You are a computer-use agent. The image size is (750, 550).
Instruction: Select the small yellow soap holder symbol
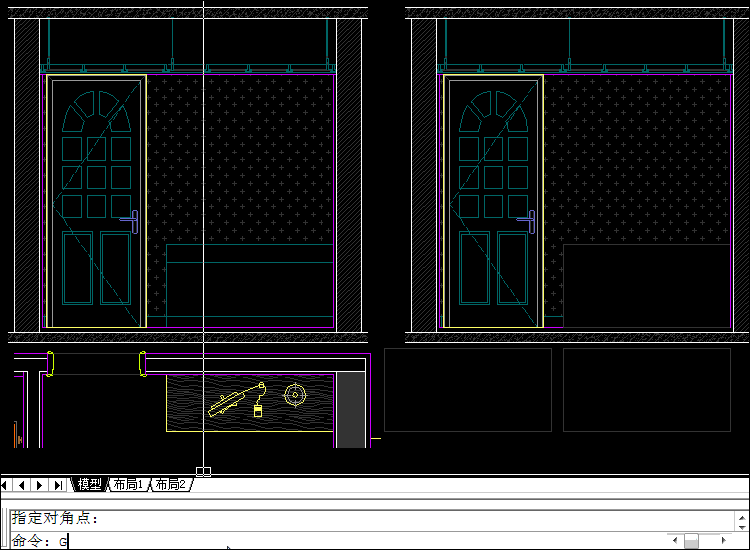pos(257,409)
